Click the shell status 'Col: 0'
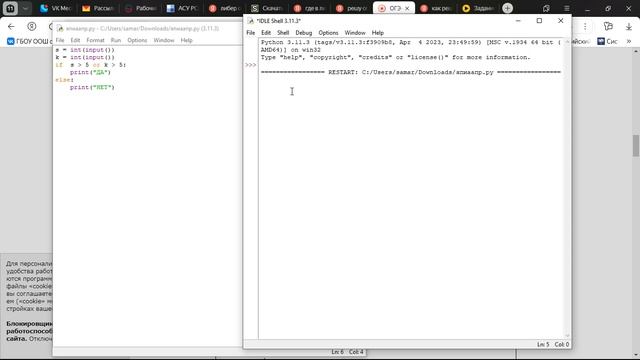The image size is (640, 360). pyautogui.click(x=562, y=344)
